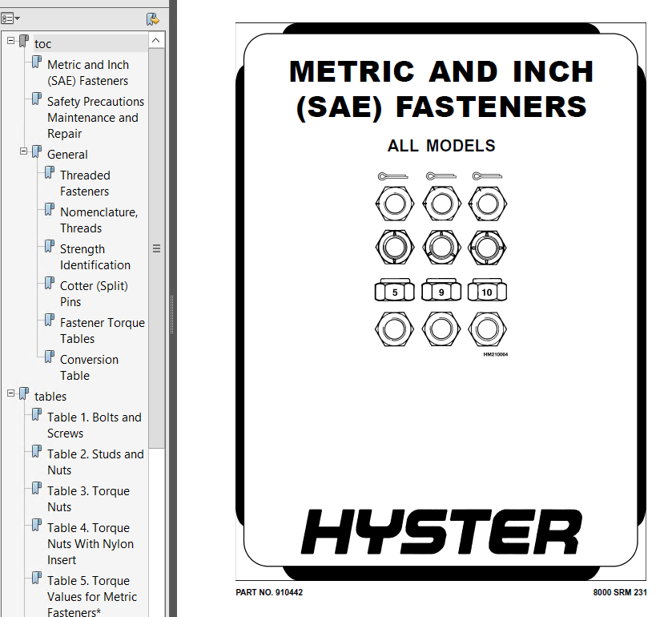This screenshot has height=617, width=672.
Task: Click bookmark icon beside Metric and Inch Fasteners
Action: pos(37,63)
